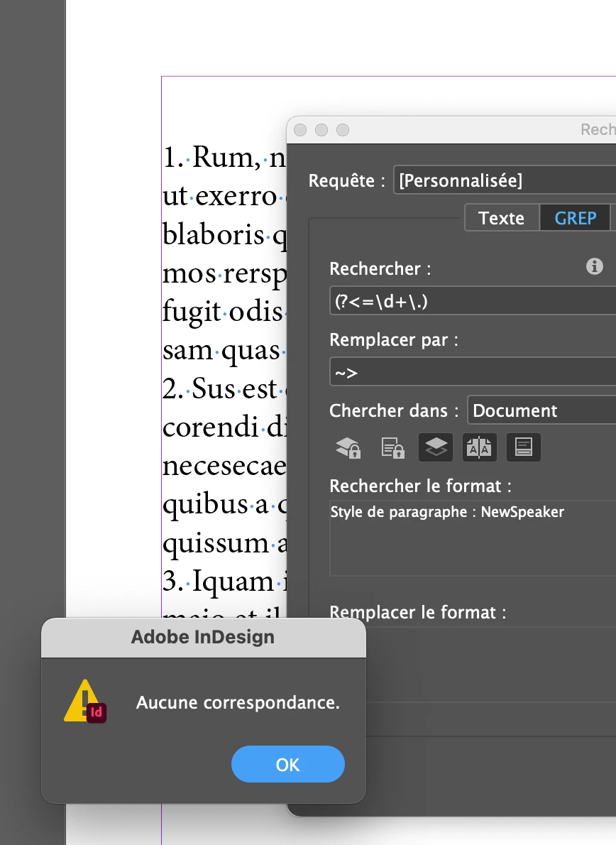Open the Chercher dans dropdown set to Document
616x845 pixels.
click(541, 410)
